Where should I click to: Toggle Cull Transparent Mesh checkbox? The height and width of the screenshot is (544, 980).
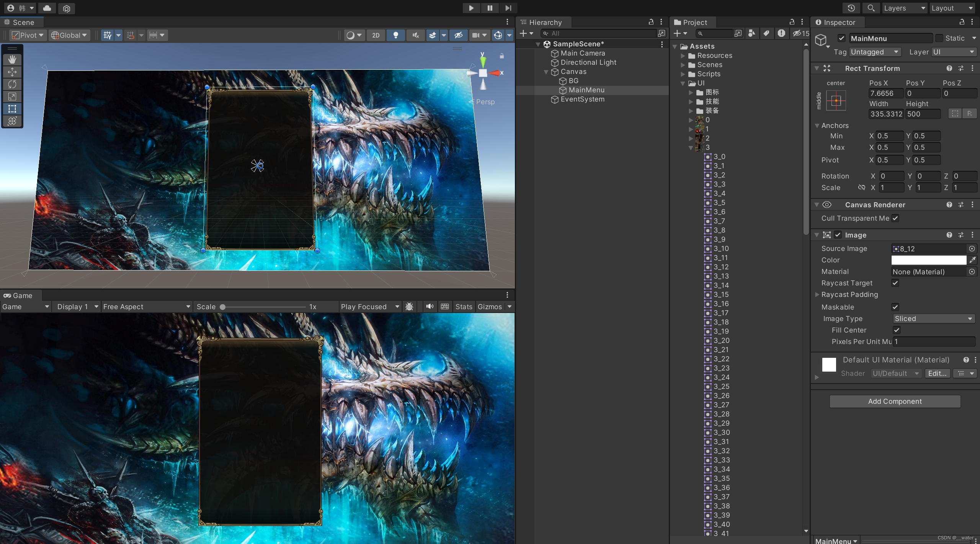[895, 218]
